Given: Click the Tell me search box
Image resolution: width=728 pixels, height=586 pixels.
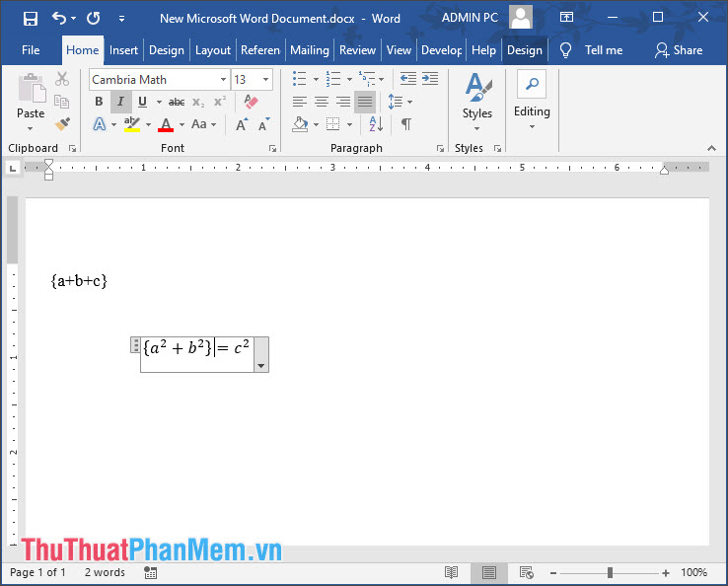Looking at the screenshot, I should (x=592, y=50).
